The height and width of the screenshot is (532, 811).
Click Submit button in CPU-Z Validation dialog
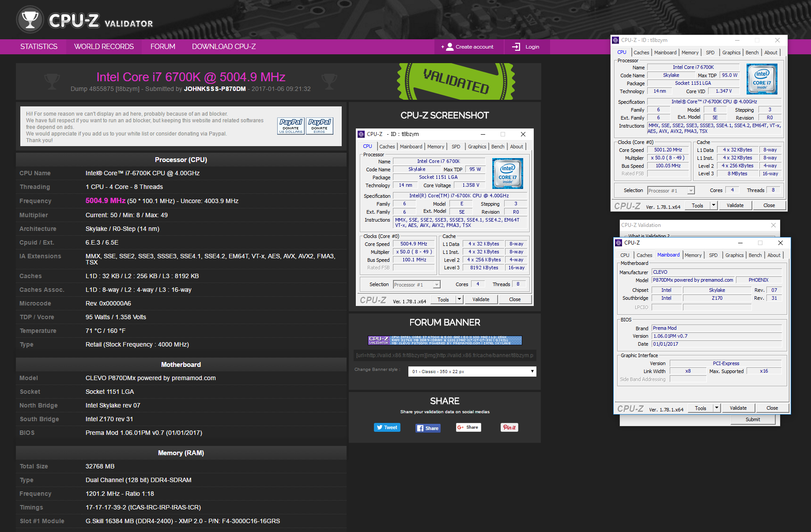(753, 419)
